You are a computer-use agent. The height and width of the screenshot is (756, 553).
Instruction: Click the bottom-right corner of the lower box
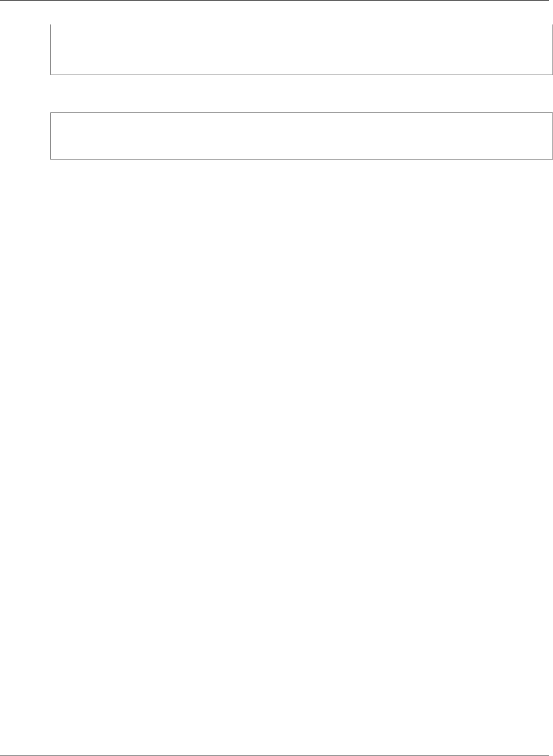pyautogui.click(x=551, y=159)
